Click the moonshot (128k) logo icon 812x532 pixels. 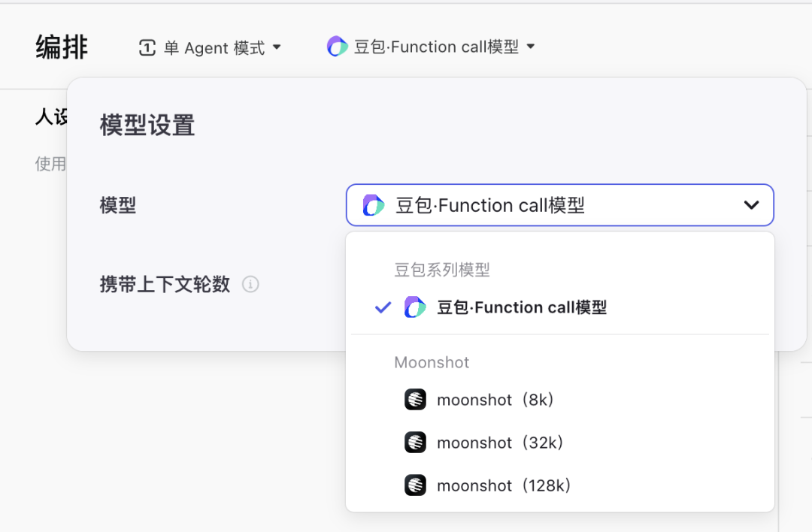point(415,485)
